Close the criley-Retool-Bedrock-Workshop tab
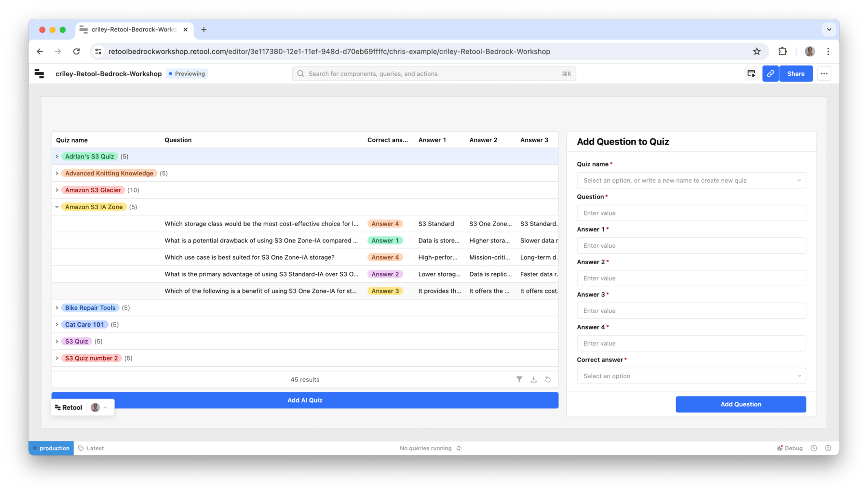868x493 pixels. [x=186, y=30]
